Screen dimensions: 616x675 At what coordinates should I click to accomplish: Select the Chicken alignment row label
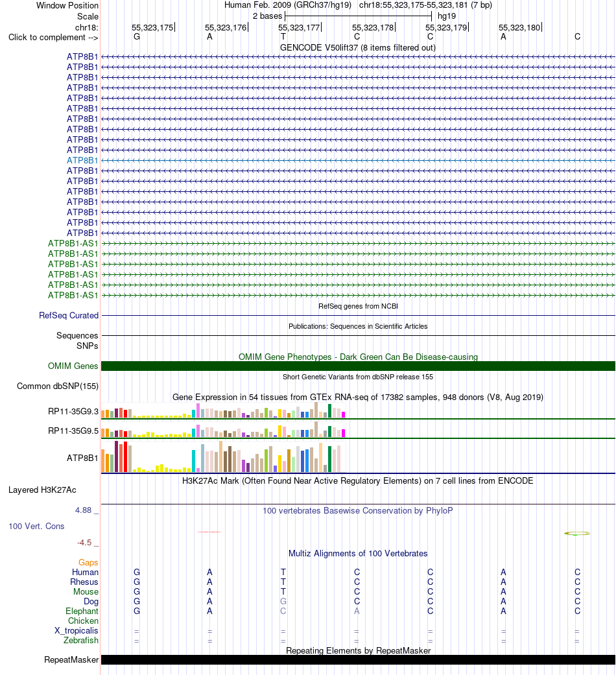coord(83,621)
